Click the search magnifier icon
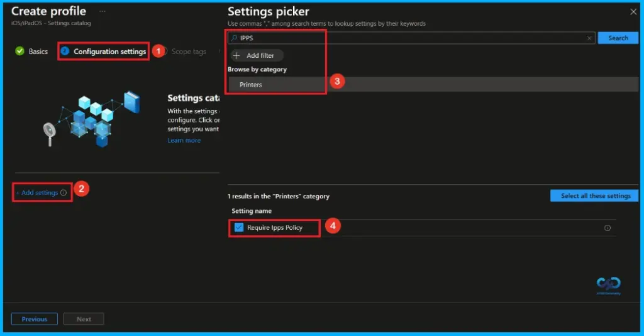Viewport: 644px width, 336px height. point(234,38)
